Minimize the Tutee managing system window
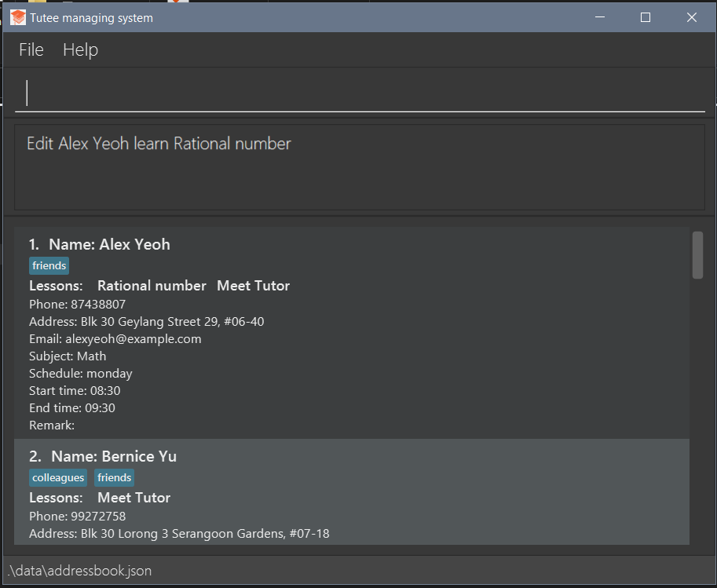The image size is (717, 588). [600, 17]
